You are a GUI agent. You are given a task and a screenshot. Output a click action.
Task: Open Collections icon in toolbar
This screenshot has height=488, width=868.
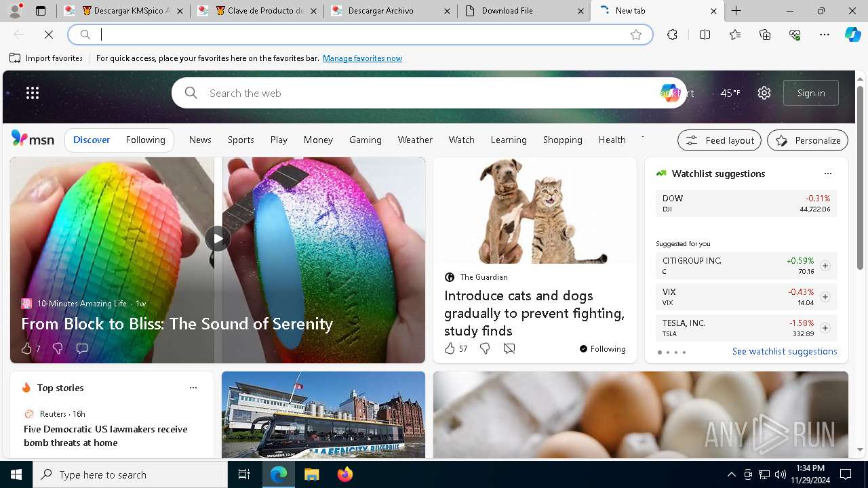pyautogui.click(x=765, y=35)
